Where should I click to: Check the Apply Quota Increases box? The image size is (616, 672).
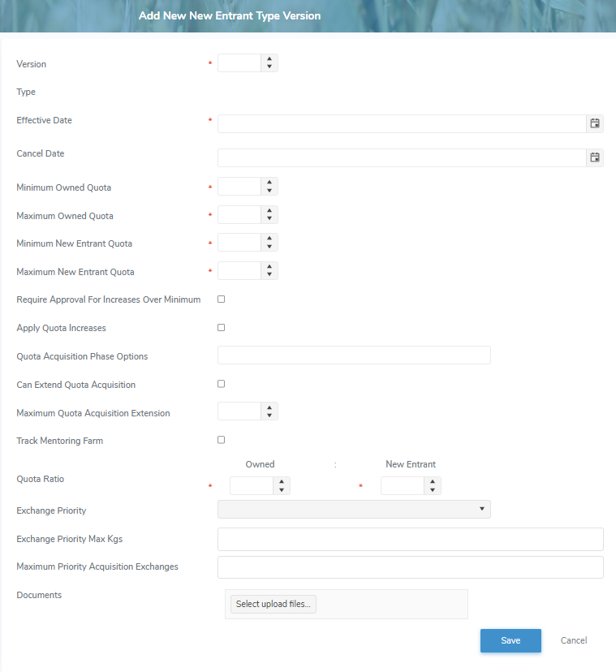221,327
